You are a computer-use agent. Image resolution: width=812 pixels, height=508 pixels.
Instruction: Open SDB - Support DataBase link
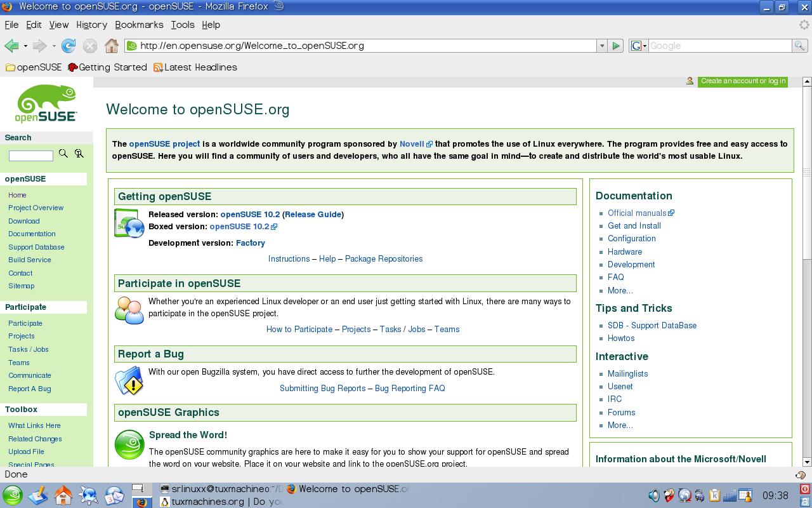point(652,326)
